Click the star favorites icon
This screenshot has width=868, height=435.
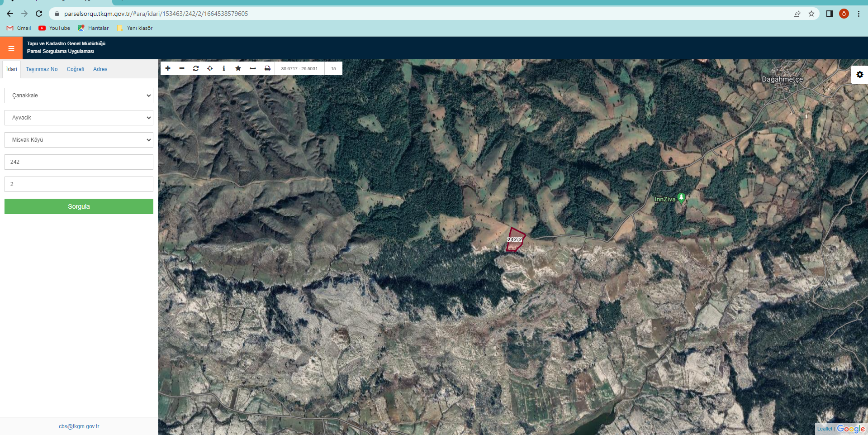(238, 68)
